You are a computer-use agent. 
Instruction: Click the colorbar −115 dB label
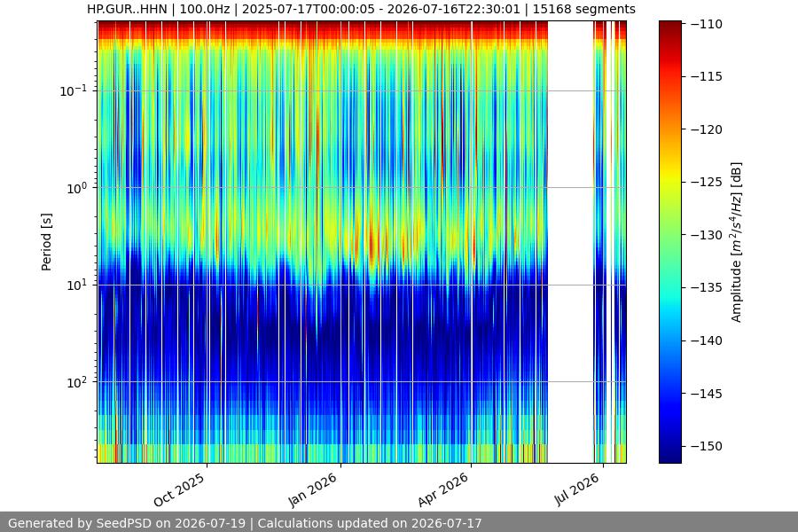[x=707, y=76]
